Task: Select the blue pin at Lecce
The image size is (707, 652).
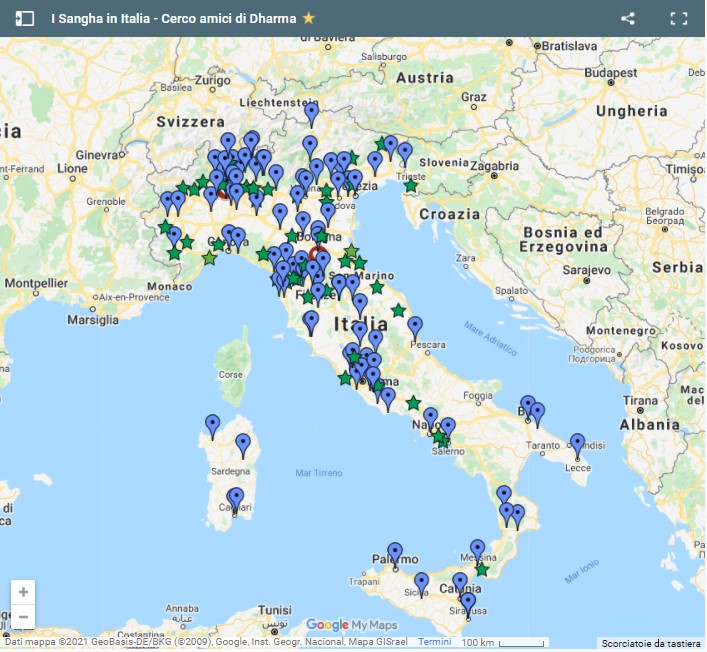Action: [578, 446]
